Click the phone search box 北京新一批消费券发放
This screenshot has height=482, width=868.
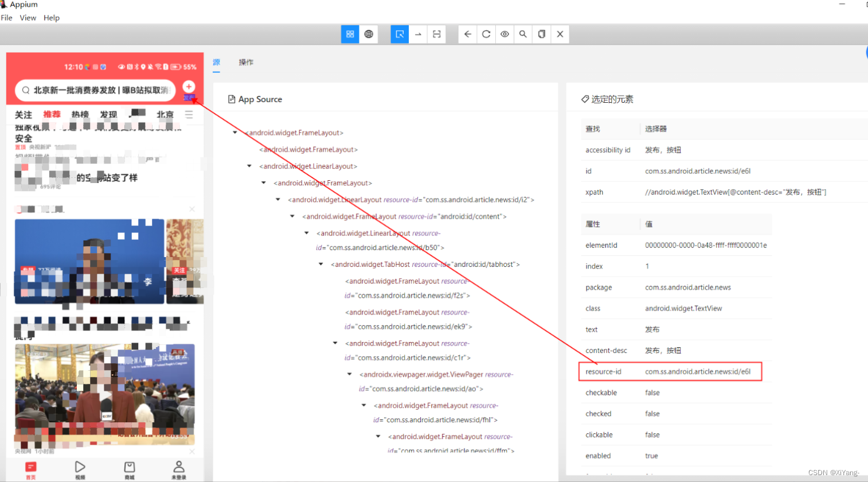(95, 90)
